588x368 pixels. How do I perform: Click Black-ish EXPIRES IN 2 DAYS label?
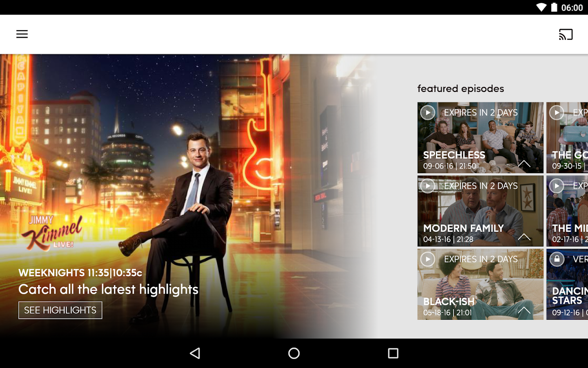pyautogui.click(x=481, y=259)
